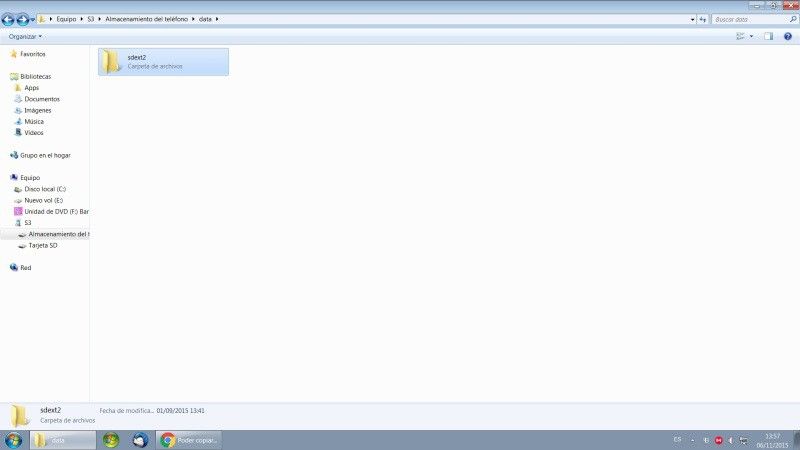Viewport: 800px width, 450px height.
Task: Open the Thunderbird taskbar icon
Action: click(140, 440)
